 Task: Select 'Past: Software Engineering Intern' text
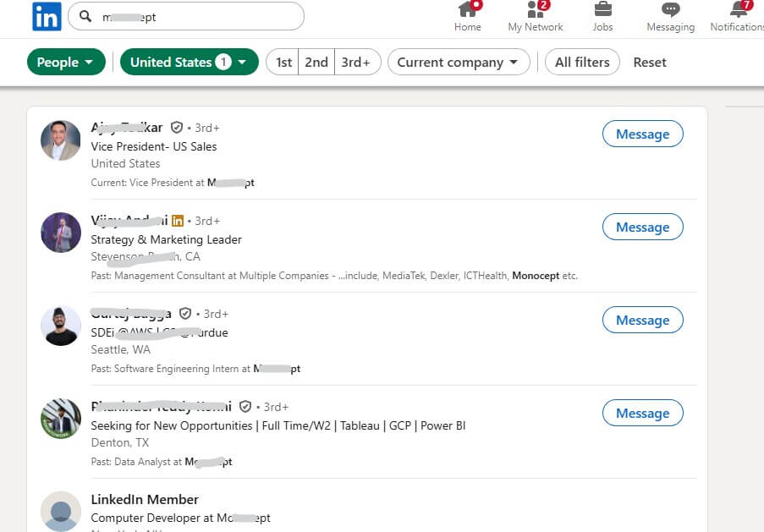coord(165,369)
